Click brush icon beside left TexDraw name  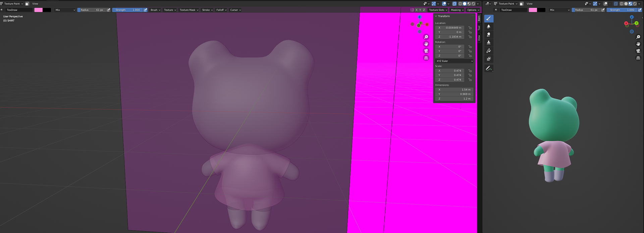[2, 10]
